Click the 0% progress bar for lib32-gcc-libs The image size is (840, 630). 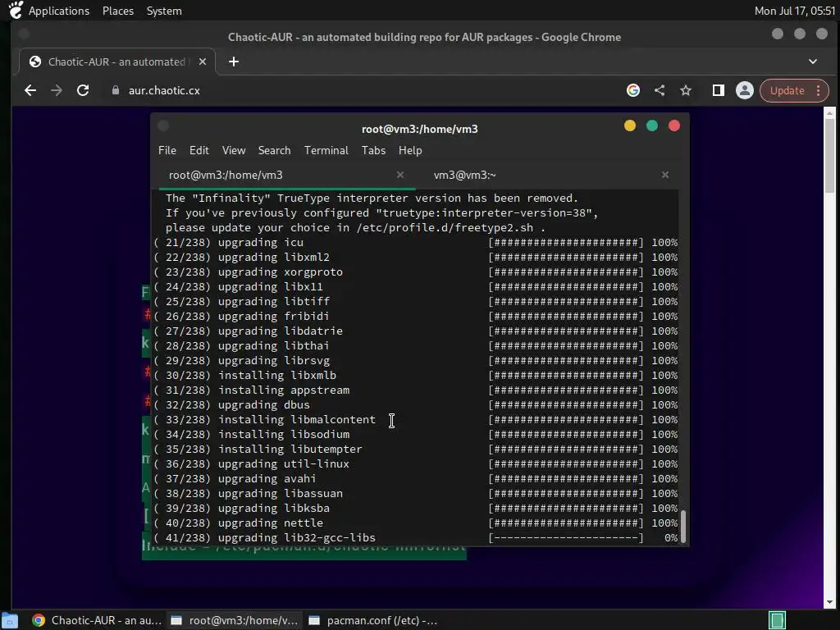(x=566, y=538)
